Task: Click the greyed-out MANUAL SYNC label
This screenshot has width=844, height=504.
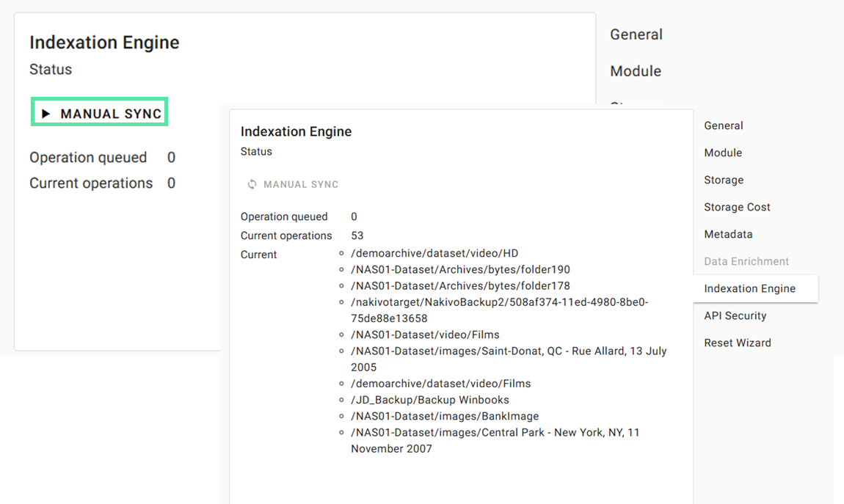Action: (301, 185)
